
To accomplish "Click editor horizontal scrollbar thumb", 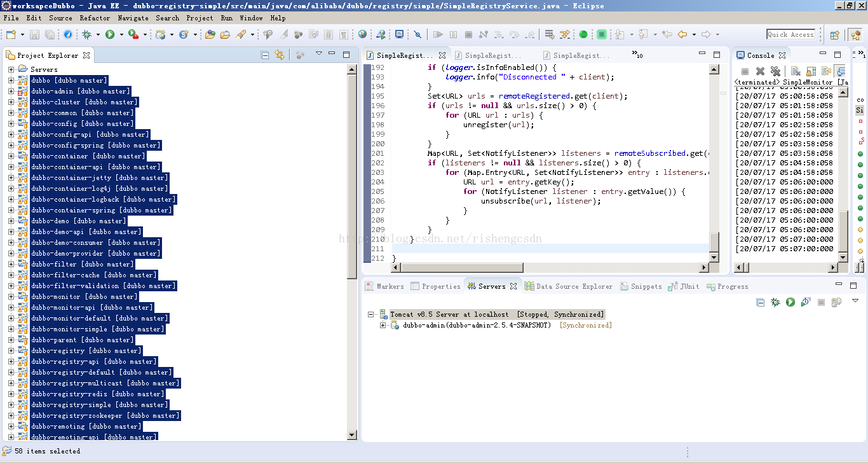I will click(462, 268).
